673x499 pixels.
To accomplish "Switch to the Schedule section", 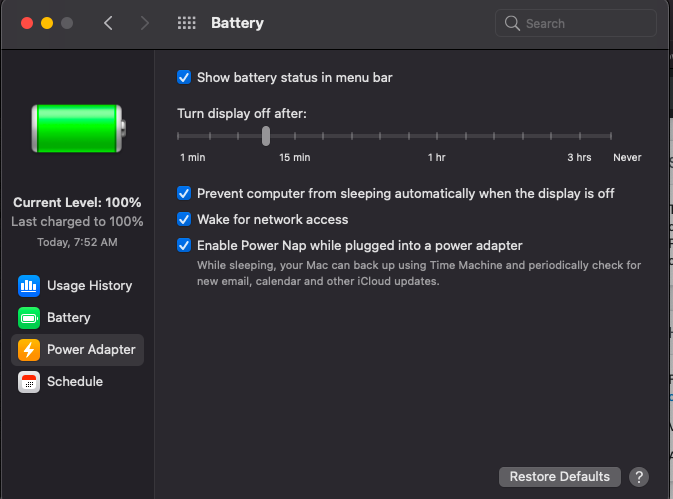I will tap(77, 382).
